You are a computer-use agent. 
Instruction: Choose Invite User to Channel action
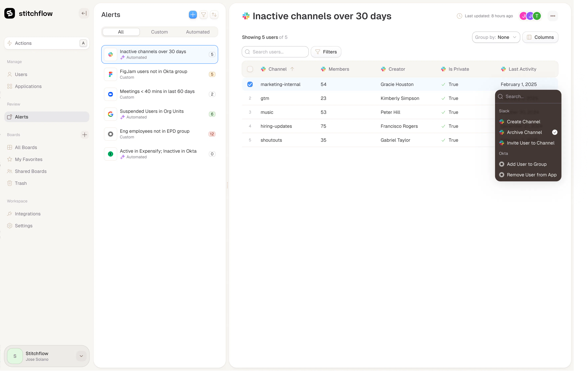point(528,143)
